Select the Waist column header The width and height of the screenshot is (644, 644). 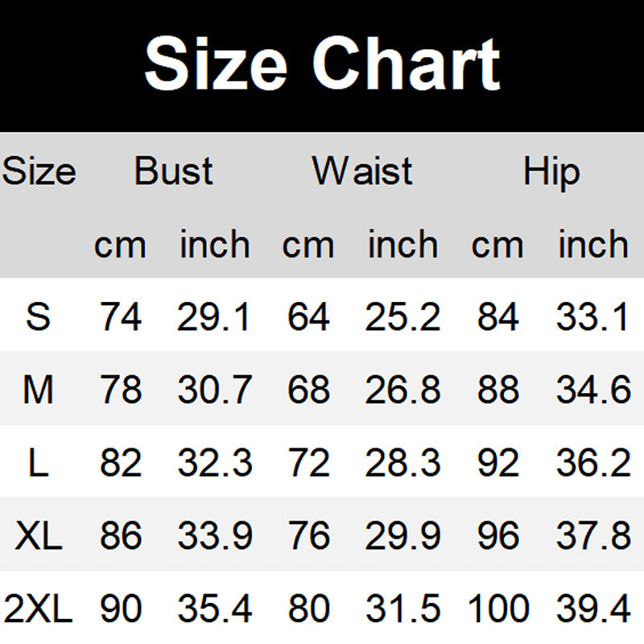(362, 171)
